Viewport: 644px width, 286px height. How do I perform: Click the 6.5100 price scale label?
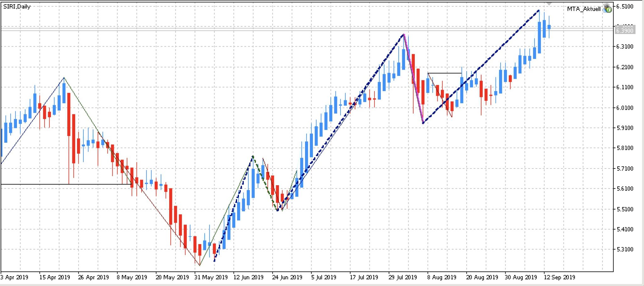click(x=625, y=6)
